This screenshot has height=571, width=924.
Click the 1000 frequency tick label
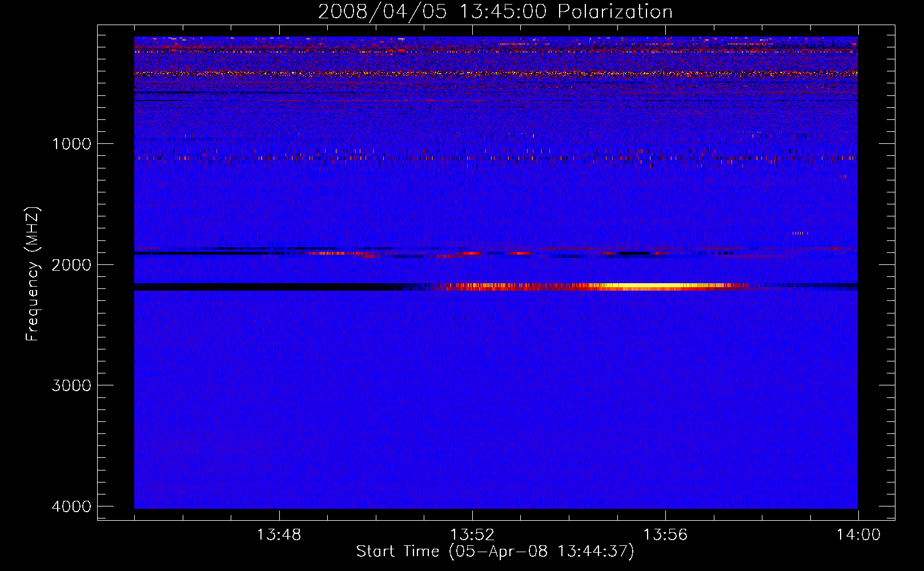pos(71,143)
